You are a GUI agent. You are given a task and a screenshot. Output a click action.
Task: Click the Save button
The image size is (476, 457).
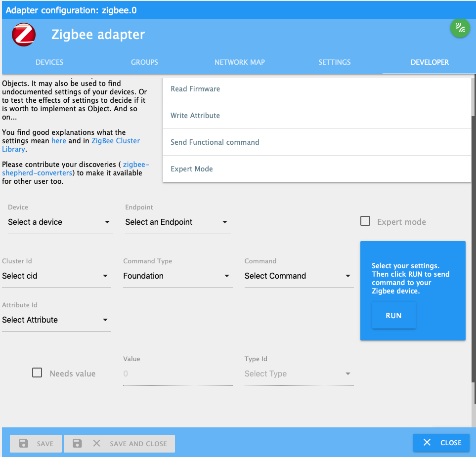point(36,444)
